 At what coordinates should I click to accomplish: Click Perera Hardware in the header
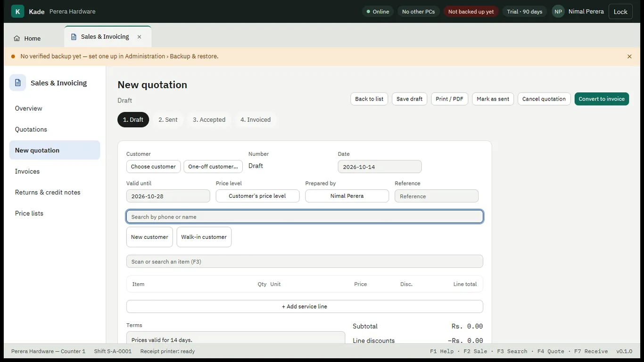[72, 11]
